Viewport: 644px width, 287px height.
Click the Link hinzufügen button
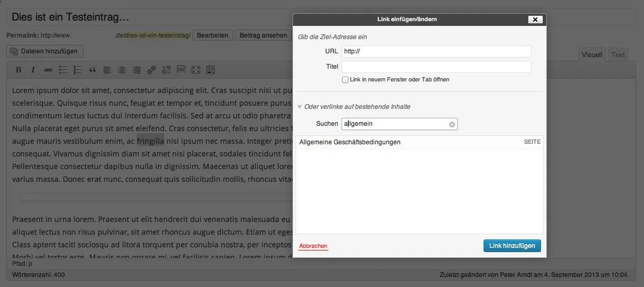click(512, 246)
